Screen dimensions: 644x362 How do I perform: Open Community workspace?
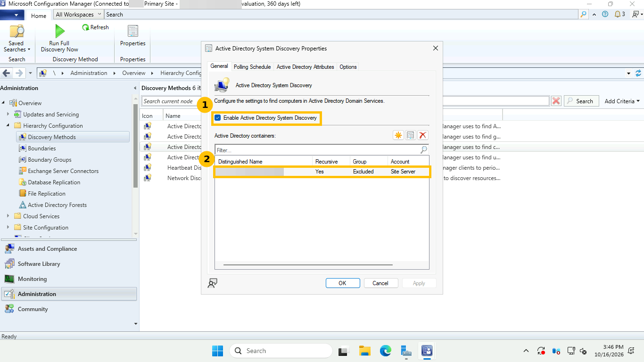coord(69,309)
